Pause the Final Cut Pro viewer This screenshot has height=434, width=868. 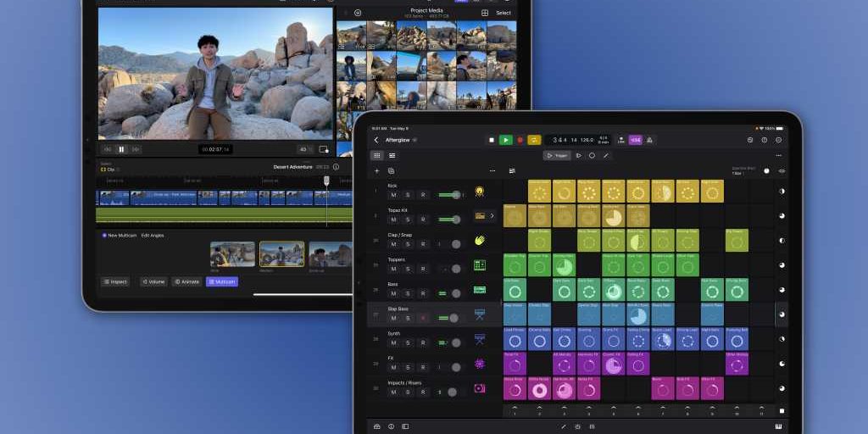pos(121,149)
